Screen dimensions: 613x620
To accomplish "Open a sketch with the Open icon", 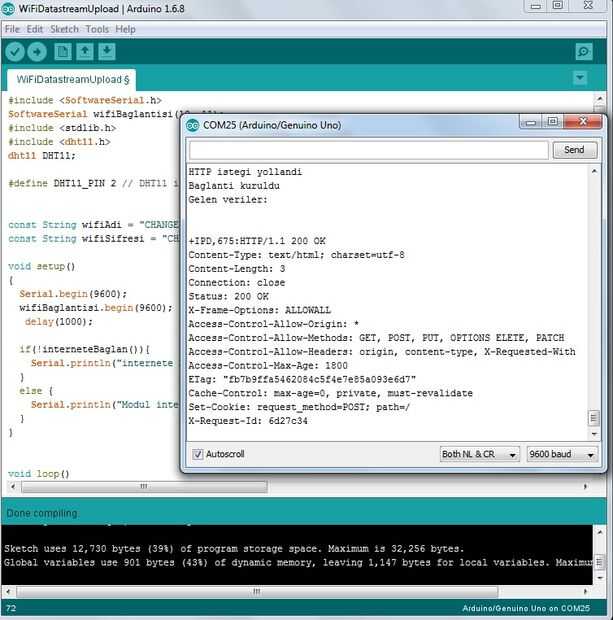I will tap(85, 51).
